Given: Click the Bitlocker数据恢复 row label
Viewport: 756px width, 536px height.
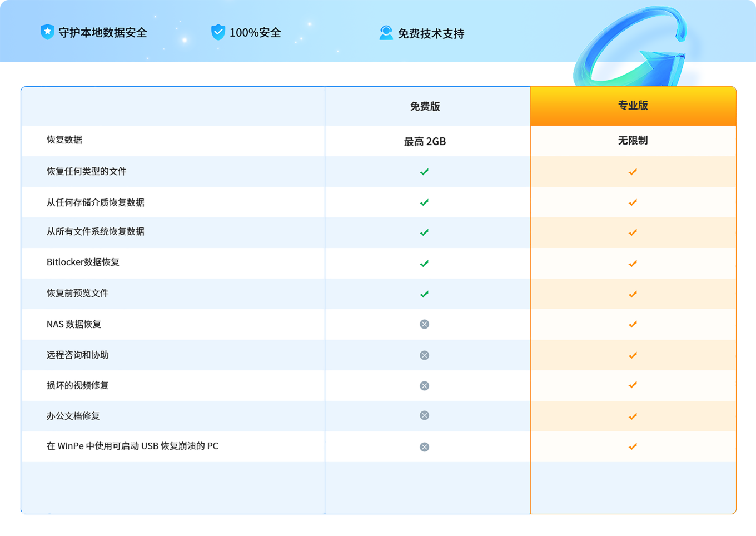Looking at the screenshot, I should [83, 262].
